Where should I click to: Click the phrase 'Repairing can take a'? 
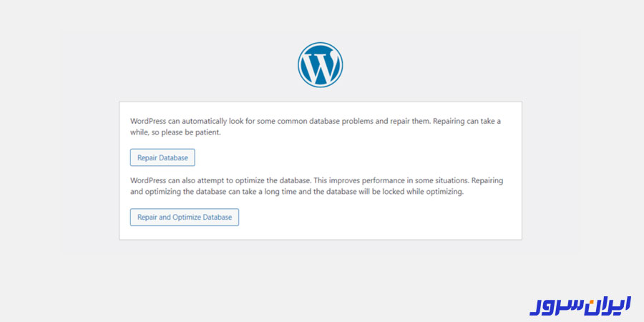pyautogui.click(x=467, y=122)
